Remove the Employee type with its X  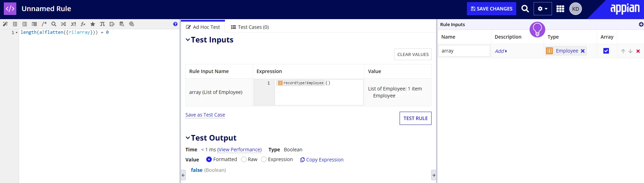[x=583, y=51]
